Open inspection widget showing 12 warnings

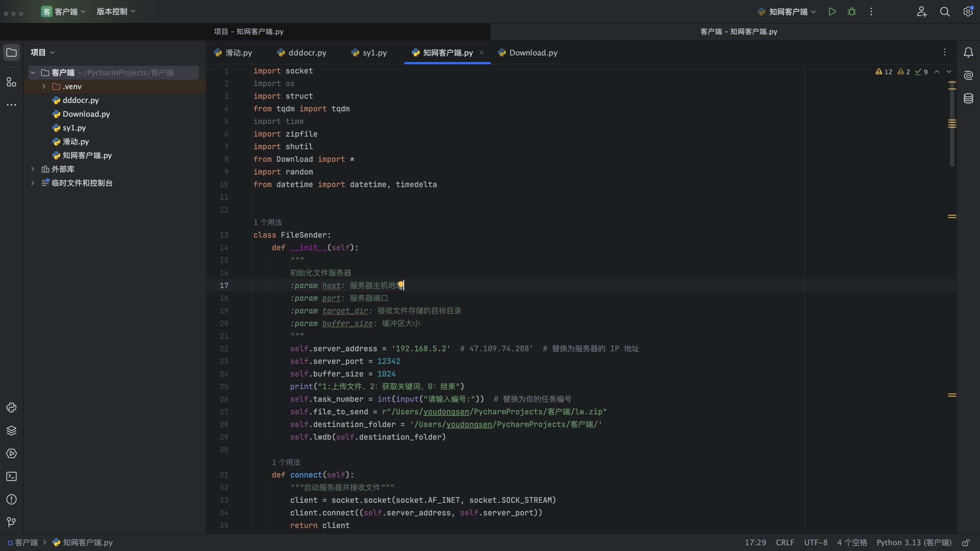click(x=884, y=72)
